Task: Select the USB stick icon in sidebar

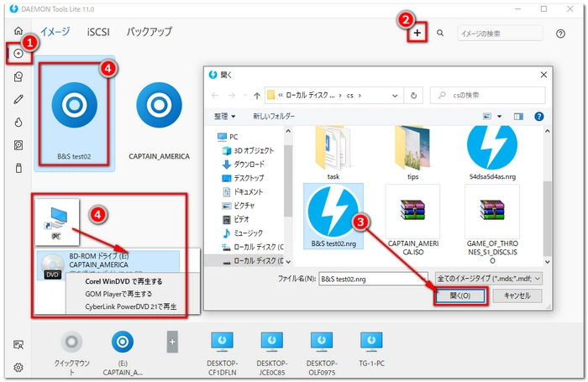Action: click(18, 168)
